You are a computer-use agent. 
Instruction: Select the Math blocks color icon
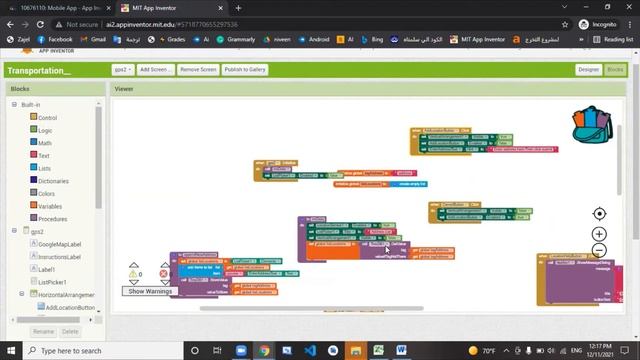click(33, 142)
